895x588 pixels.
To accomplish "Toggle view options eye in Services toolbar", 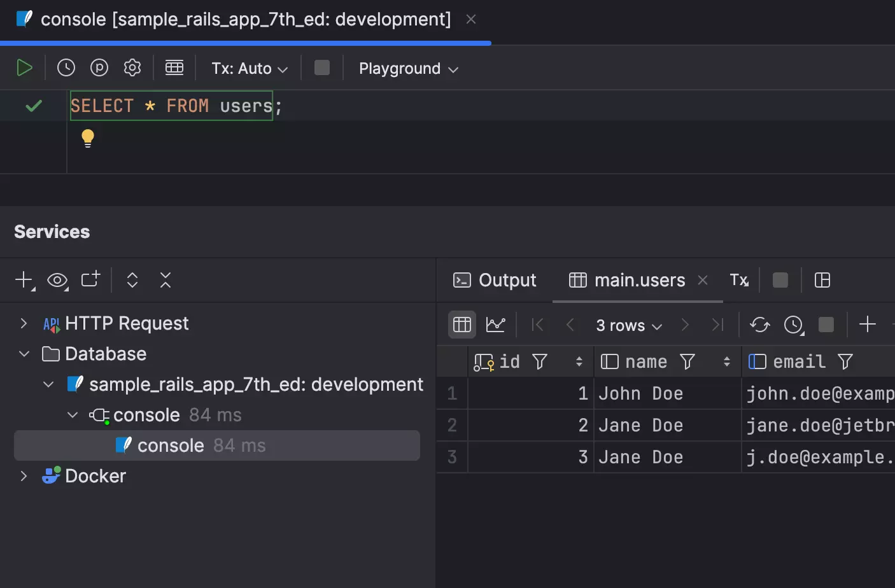I will tap(57, 280).
